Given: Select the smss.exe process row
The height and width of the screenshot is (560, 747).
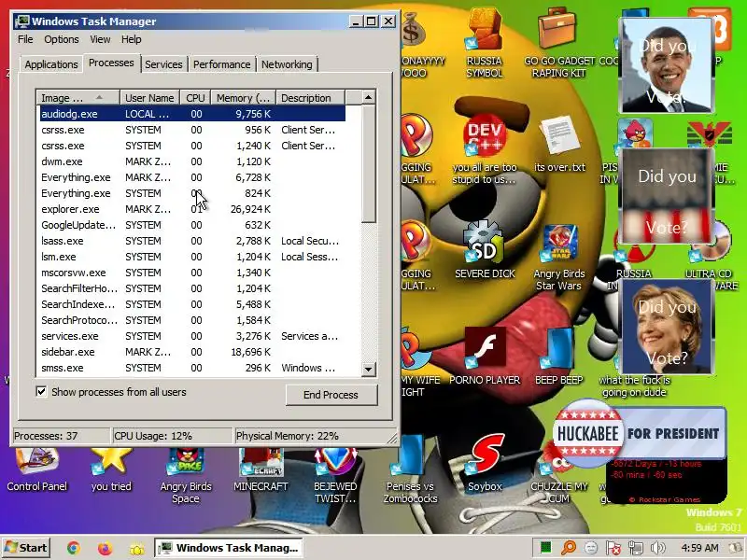Looking at the screenshot, I should [x=192, y=368].
